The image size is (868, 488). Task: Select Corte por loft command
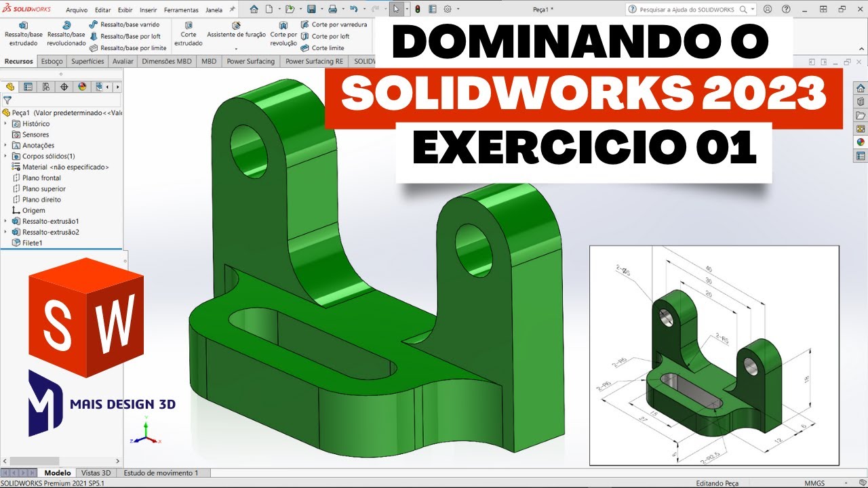pos(325,36)
